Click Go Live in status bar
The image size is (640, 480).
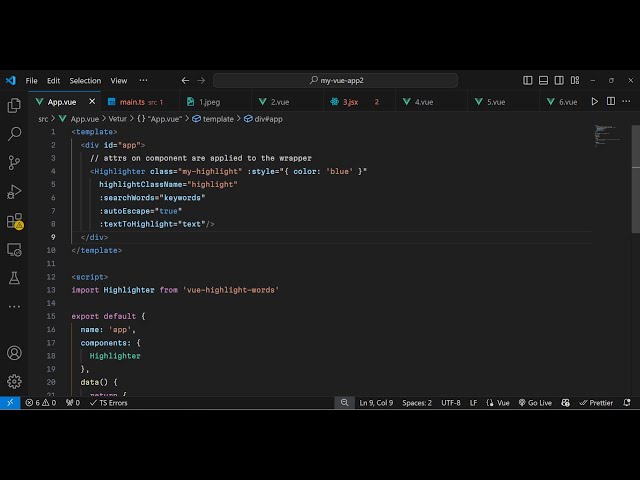point(534,403)
